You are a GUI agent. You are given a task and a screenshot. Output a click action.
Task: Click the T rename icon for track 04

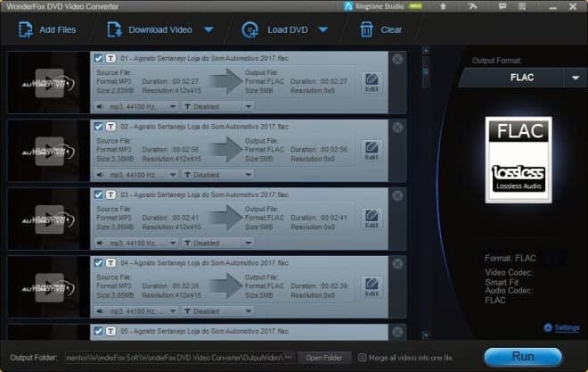point(110,263)
